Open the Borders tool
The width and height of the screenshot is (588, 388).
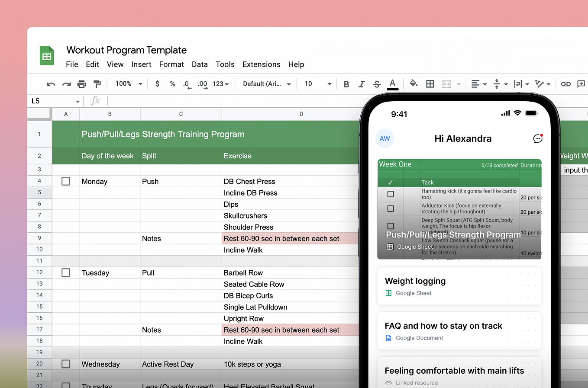(x=430, y=84)
